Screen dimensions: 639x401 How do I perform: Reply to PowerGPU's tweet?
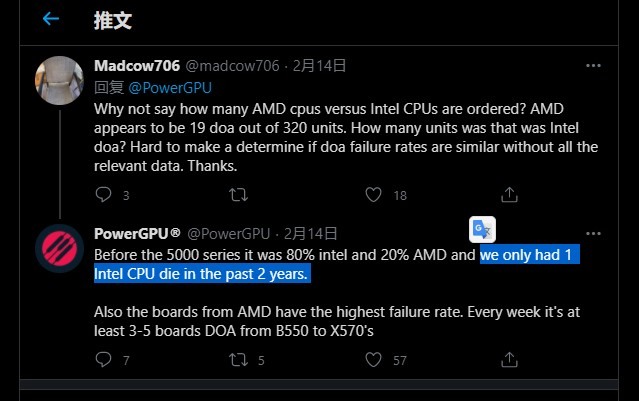[103, 360]
